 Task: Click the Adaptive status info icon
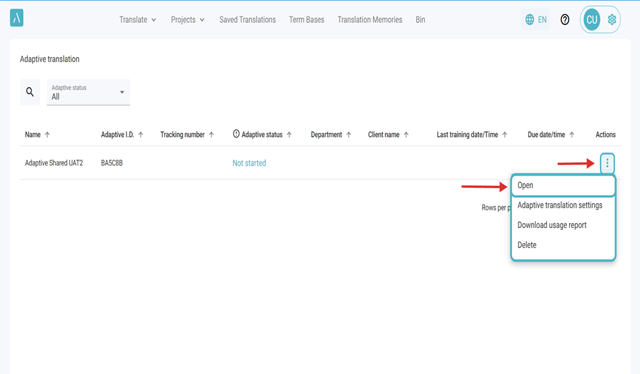click(x=236, y=134)
